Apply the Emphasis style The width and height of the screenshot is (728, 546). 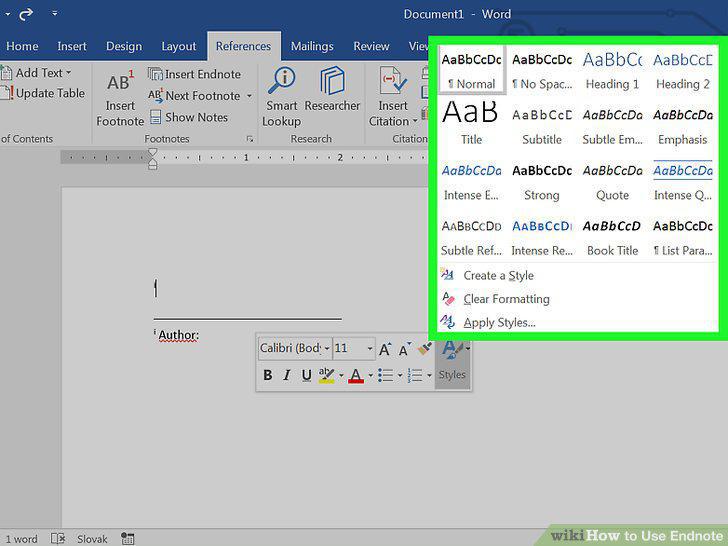pyautogui.click(x=682, y=126)
